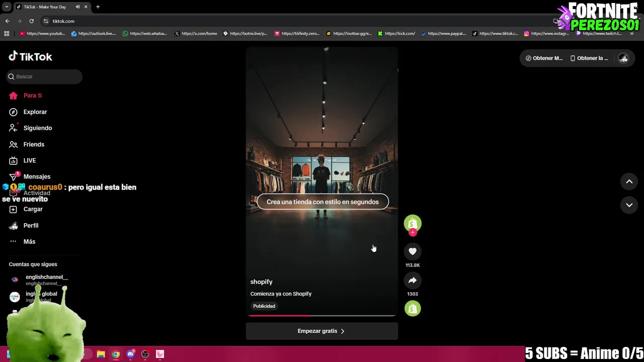
Task: Click the Obtener la app button
Action: (589, 58)
